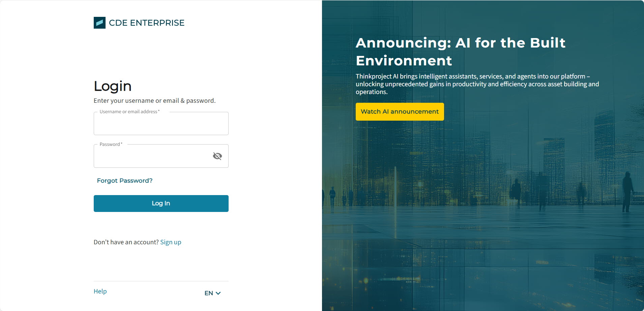Click the chevron arrow beside EN
Screen dimensions: 644x311
point(218,293)
